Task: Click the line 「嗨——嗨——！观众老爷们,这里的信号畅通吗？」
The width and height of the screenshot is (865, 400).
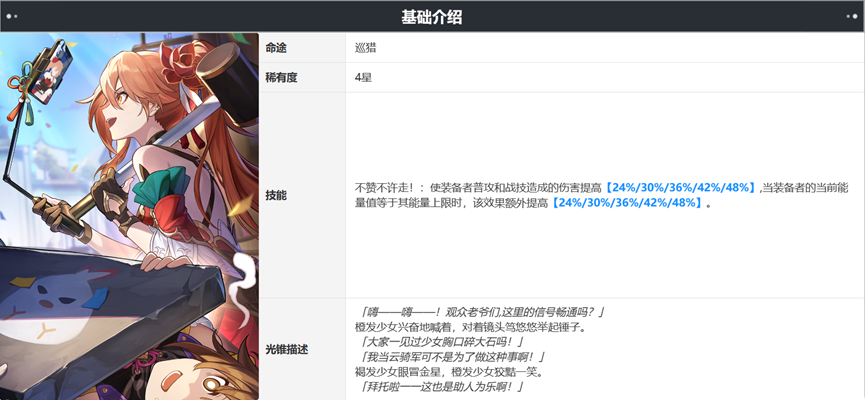Action: point(480,313)
